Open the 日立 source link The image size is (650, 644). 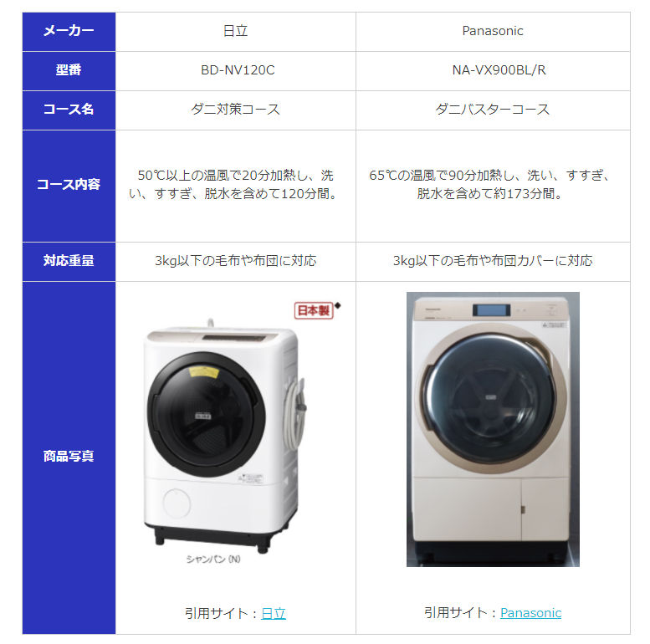pyautogui.click(x=274, y=613)
